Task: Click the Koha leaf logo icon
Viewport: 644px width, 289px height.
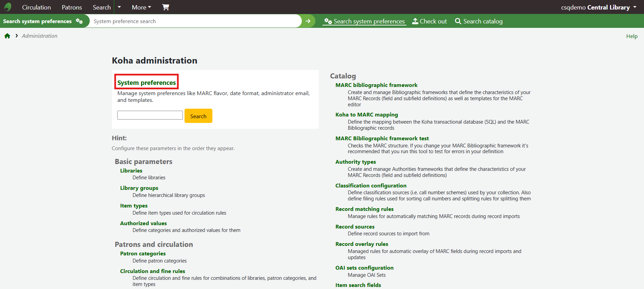Action: pyautogui.click(x=7, y=7)
